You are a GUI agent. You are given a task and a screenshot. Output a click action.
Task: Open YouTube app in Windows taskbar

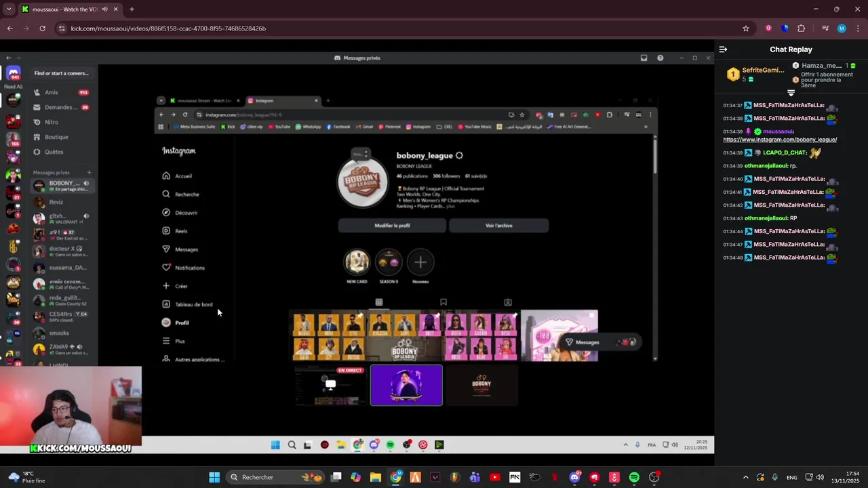pyautogui.click(x=495, y=477)
